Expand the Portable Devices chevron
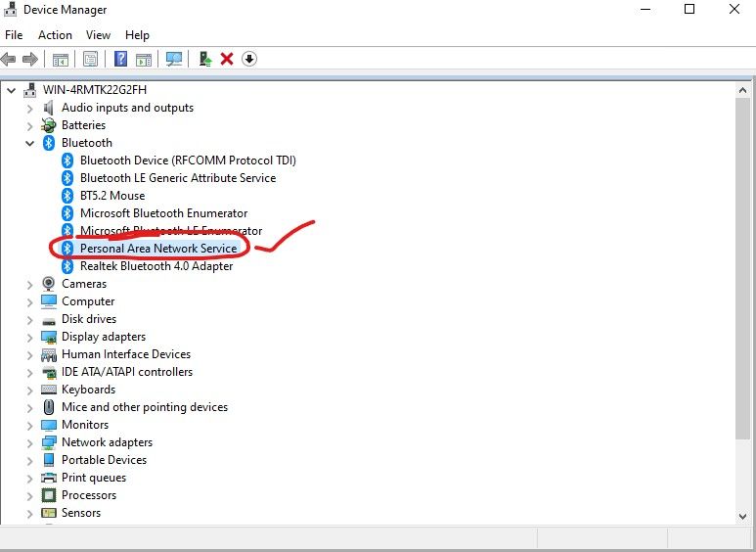This screenshot has height=552, width=756. [x=30, y=460]
